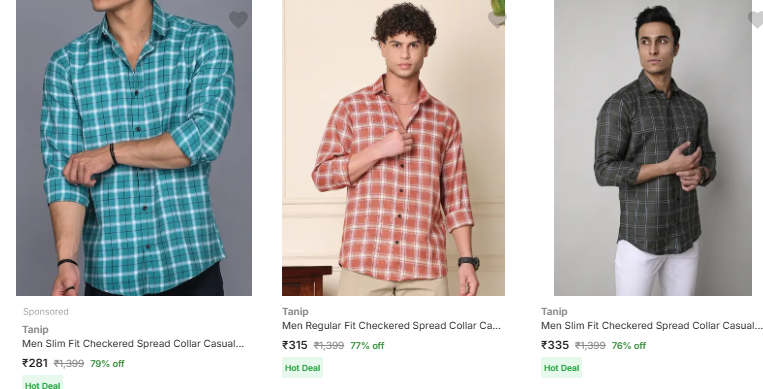Click the ₹335 price
This screenshot has height=389, width=763.
[555, 345]
